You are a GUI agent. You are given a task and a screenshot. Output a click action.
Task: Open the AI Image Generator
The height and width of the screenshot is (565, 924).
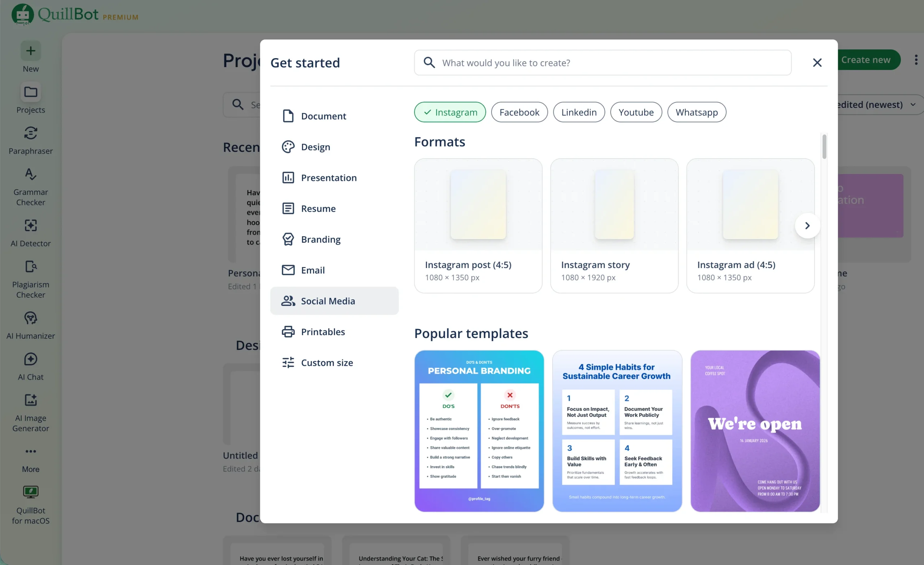coord(30,412)
